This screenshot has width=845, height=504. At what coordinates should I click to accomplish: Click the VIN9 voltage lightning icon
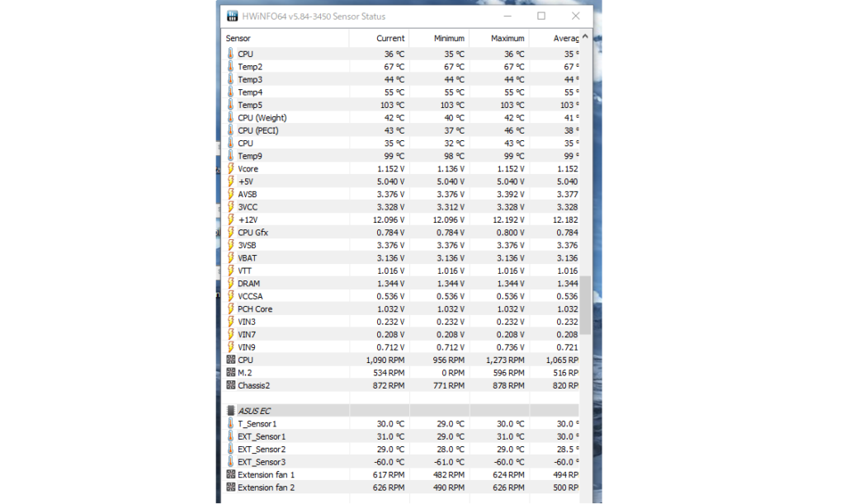231,347
